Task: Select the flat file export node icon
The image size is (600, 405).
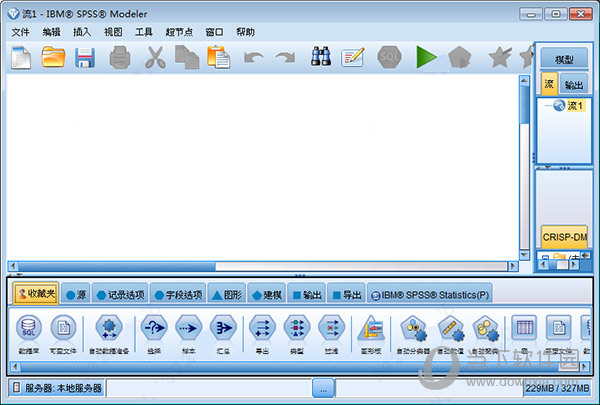Action: 559,328
